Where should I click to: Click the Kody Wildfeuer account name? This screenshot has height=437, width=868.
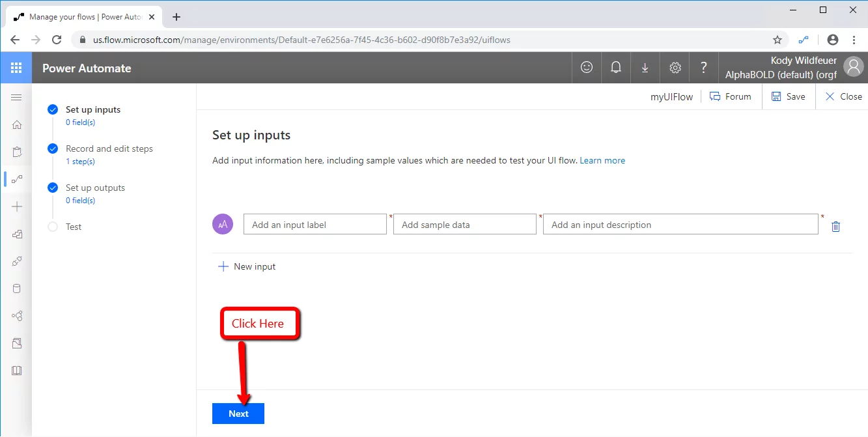[804, 61]
